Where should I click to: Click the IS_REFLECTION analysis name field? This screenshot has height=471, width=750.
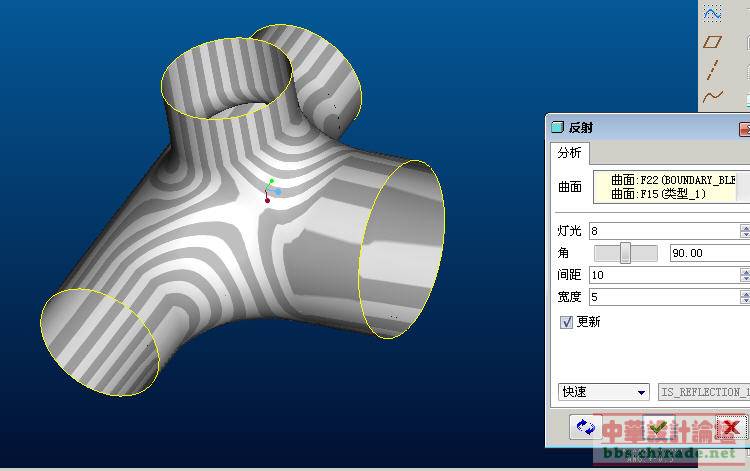click(x=703, y=392)
